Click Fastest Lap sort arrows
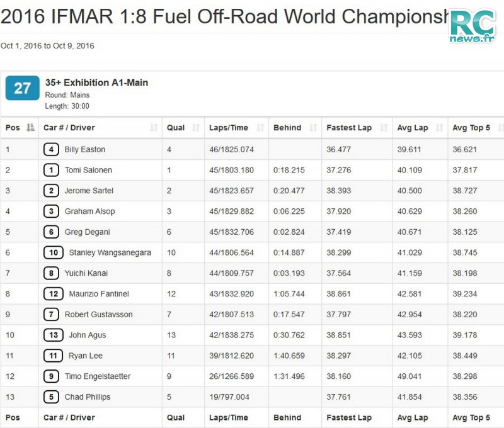 click(x=384, y=128)
